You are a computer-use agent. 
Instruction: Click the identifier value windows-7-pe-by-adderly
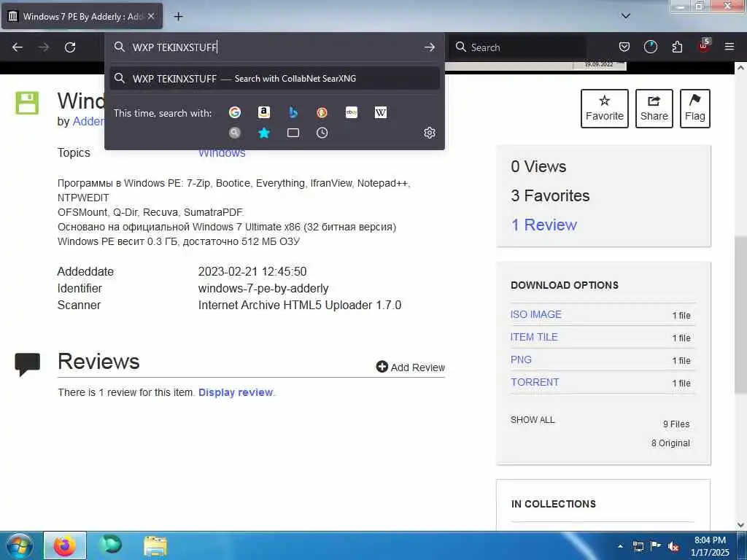coord(263,289)
